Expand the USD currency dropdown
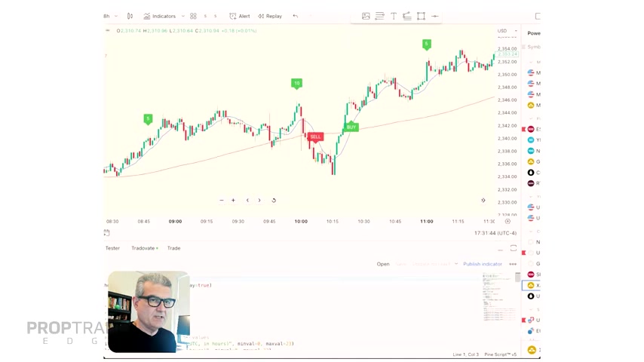 coord(508,31)
